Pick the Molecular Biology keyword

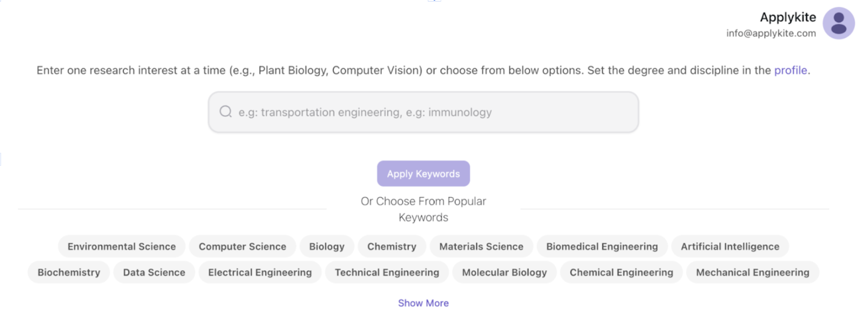[x=504, y=272]
